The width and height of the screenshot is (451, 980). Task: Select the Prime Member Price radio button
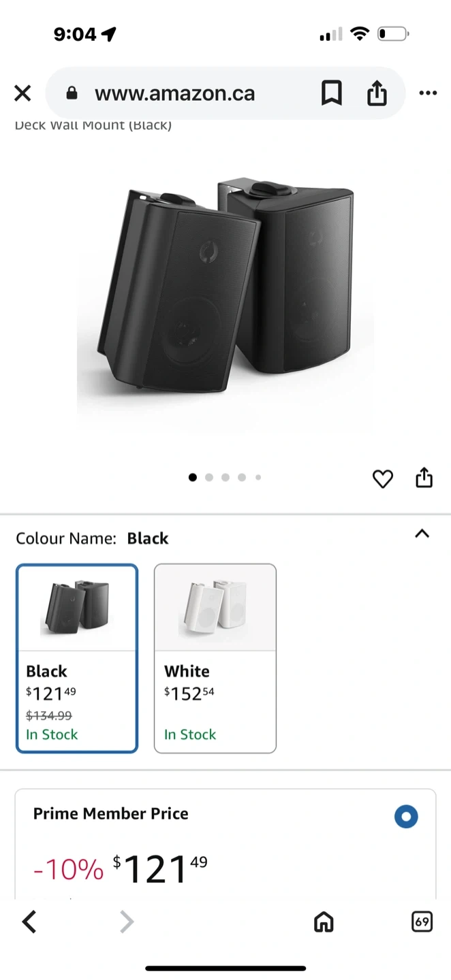(406, 817)
